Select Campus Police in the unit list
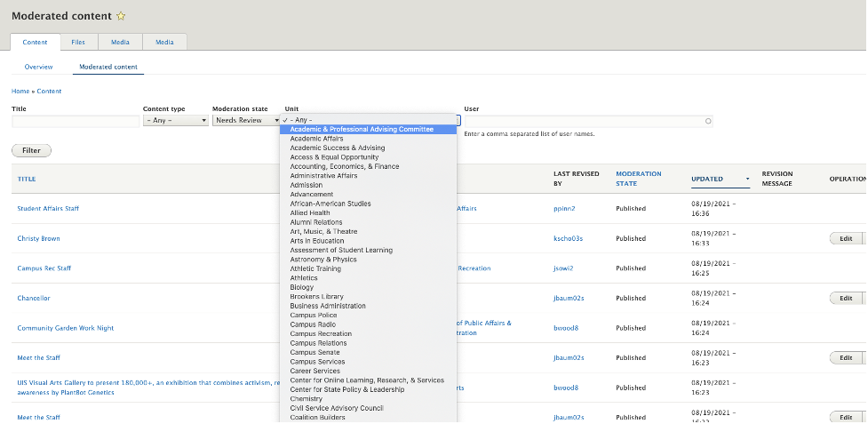The width and height of the screenshot is (868, 424). [x=313, y=316]
